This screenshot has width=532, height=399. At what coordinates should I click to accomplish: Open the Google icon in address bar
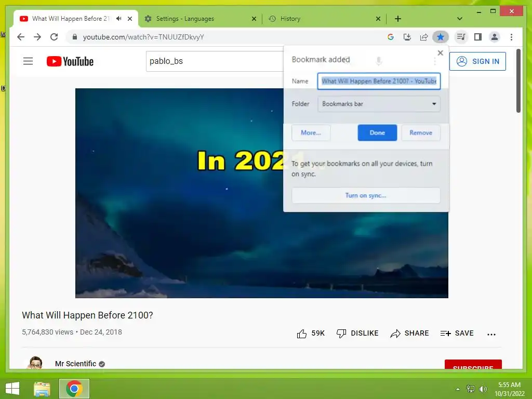[391, 37]
